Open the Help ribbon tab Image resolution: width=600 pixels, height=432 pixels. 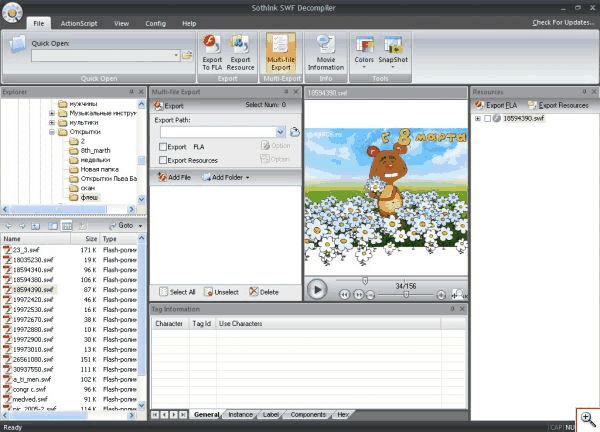coord(189,23)
